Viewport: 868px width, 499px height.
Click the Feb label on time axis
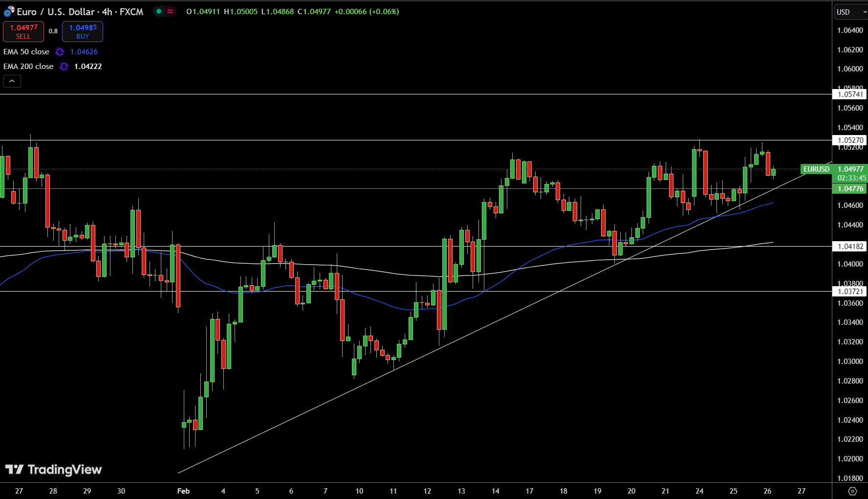tap(183, 491)
